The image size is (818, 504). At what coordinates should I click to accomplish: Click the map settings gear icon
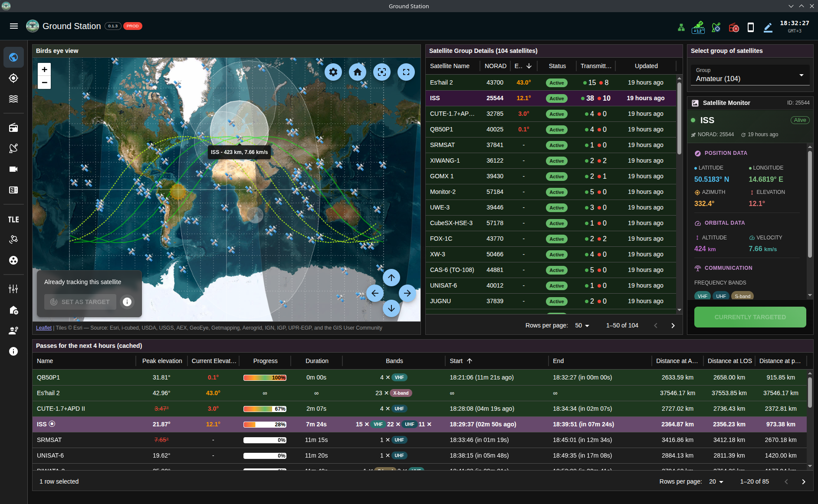(333, 72)
